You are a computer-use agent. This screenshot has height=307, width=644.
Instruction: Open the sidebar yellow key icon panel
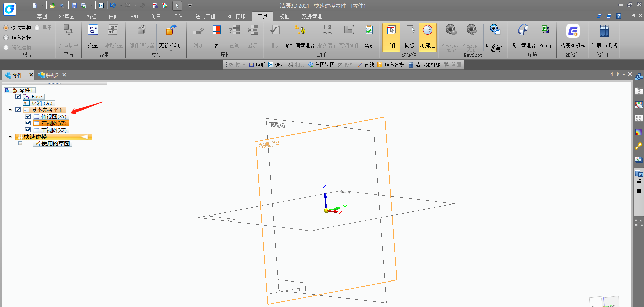point(639,146)
